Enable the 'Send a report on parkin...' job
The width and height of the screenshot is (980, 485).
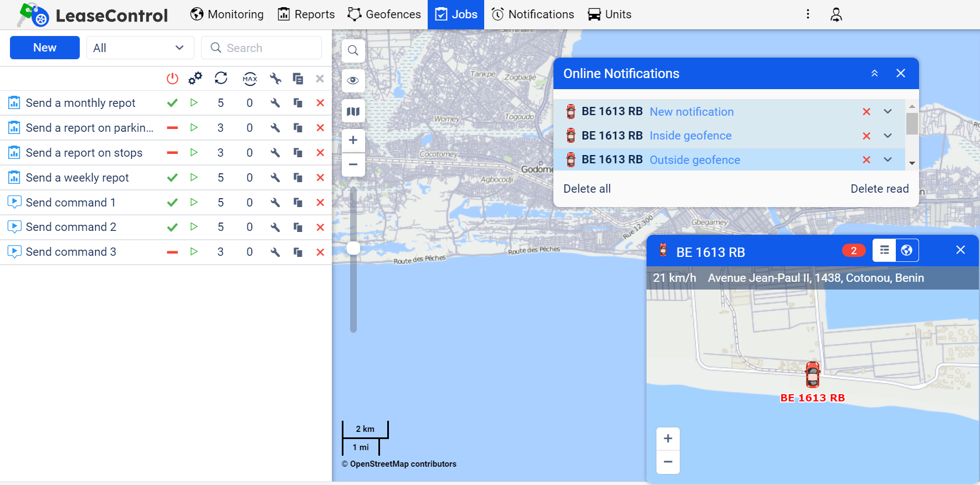click(x=172, y=128)
